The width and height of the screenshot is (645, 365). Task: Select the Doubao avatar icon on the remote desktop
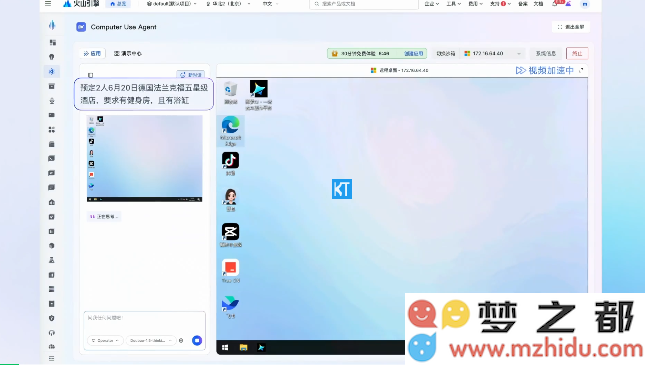[230, 200]
